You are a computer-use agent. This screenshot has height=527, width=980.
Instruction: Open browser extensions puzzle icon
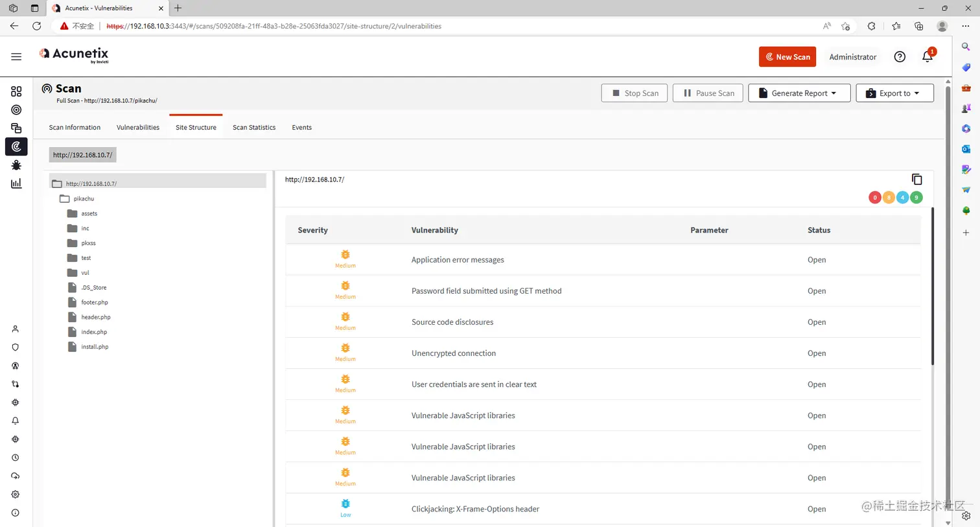(871, 26)
